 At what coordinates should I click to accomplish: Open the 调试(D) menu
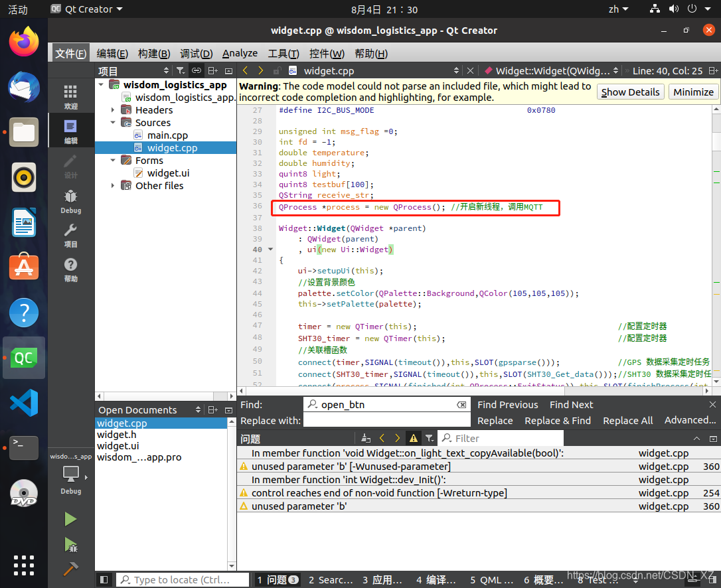196,53
